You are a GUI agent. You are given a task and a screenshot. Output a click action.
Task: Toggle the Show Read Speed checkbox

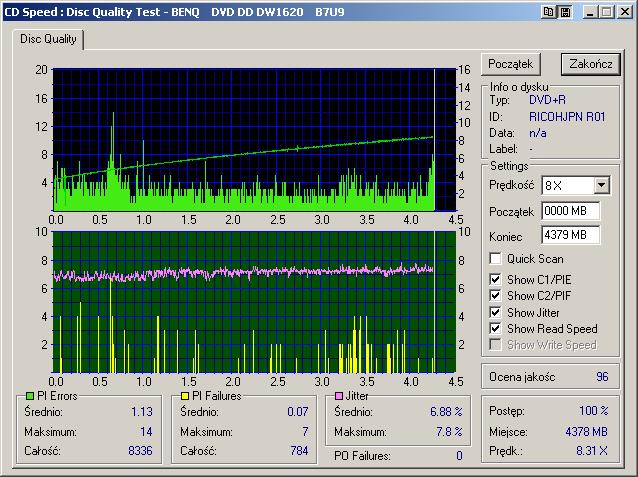[495, 328]
